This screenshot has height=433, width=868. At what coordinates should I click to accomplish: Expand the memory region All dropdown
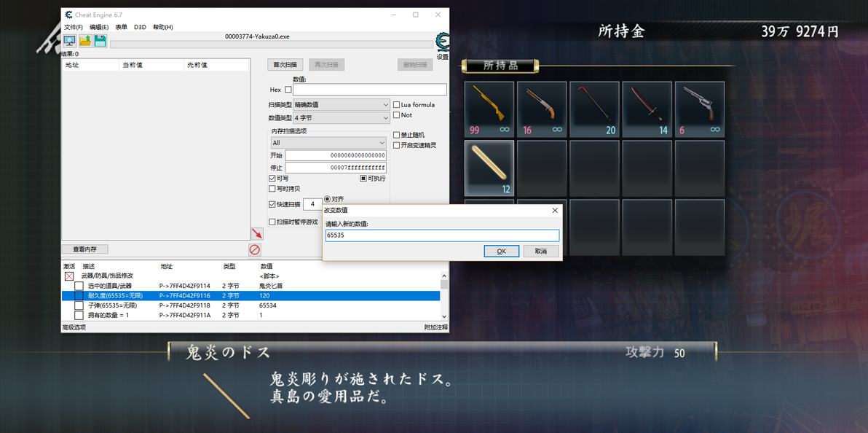[328, 142]
